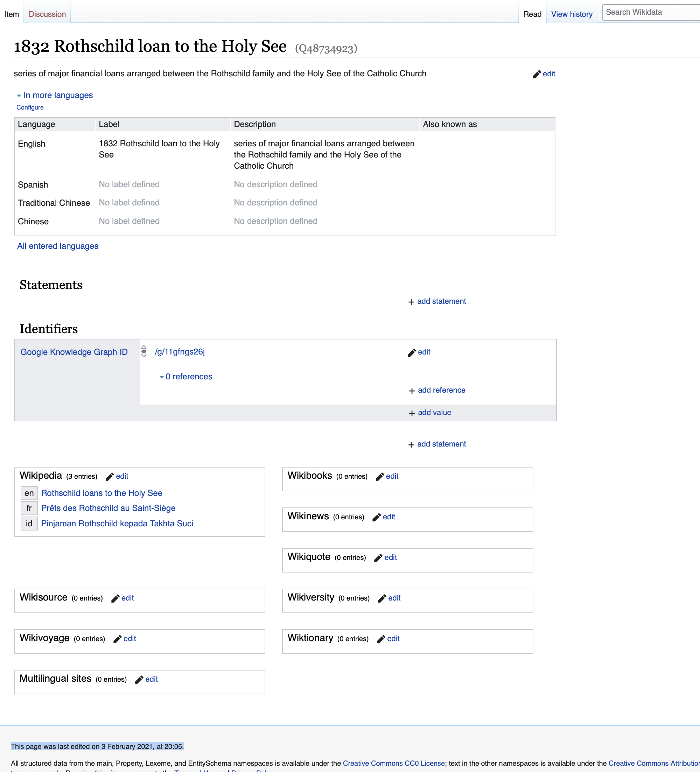Image resolution: width=700 pixels, height=772 pixels.
Task: Click the pencil icon in the Wikipedia section
Action: click(x=110, y=477)
